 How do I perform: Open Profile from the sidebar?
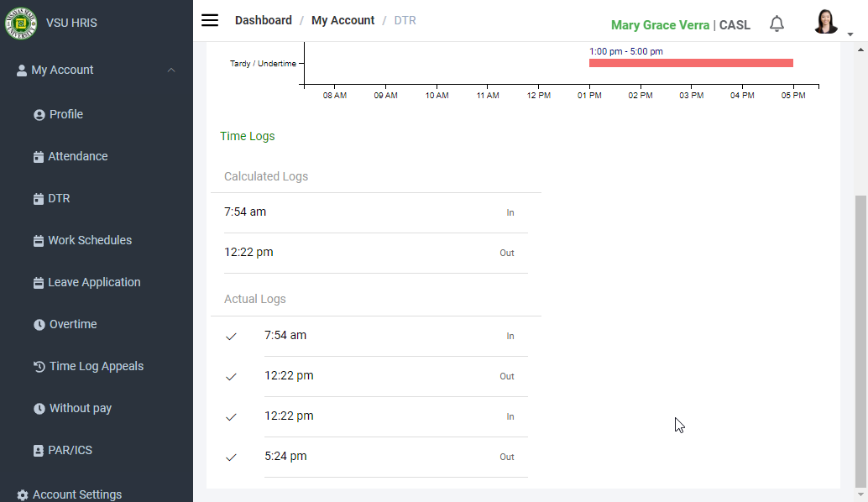pos(65,114)
